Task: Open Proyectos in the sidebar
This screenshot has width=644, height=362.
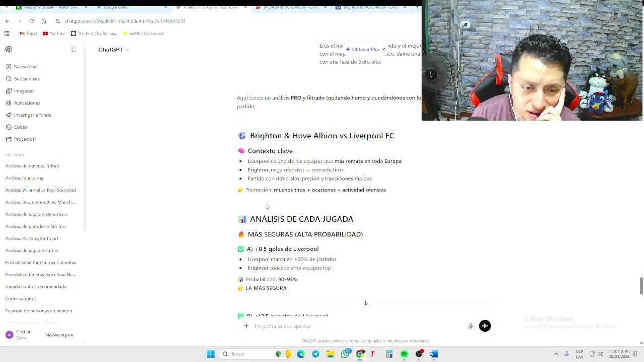Action: (x=24, y=139)
